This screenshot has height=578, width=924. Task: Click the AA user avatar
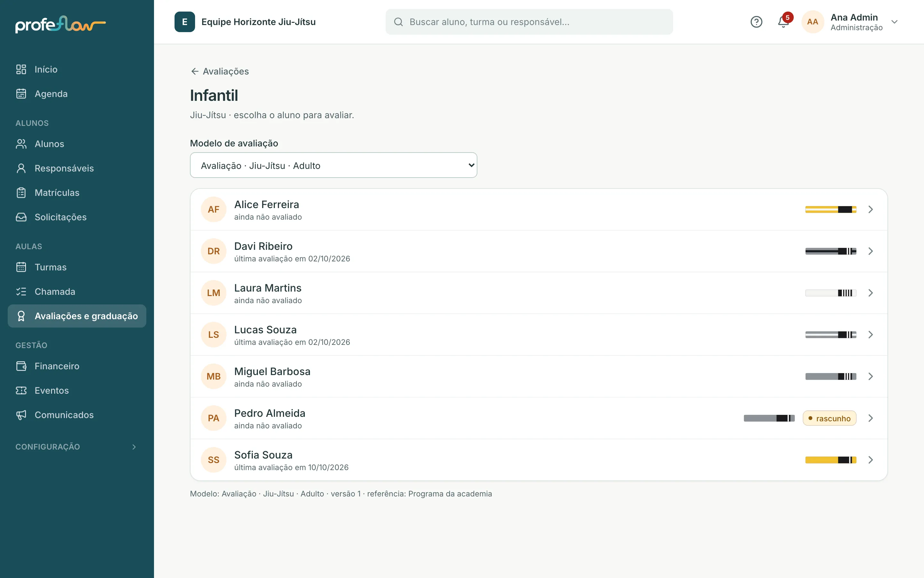click(x=812, y=22)
